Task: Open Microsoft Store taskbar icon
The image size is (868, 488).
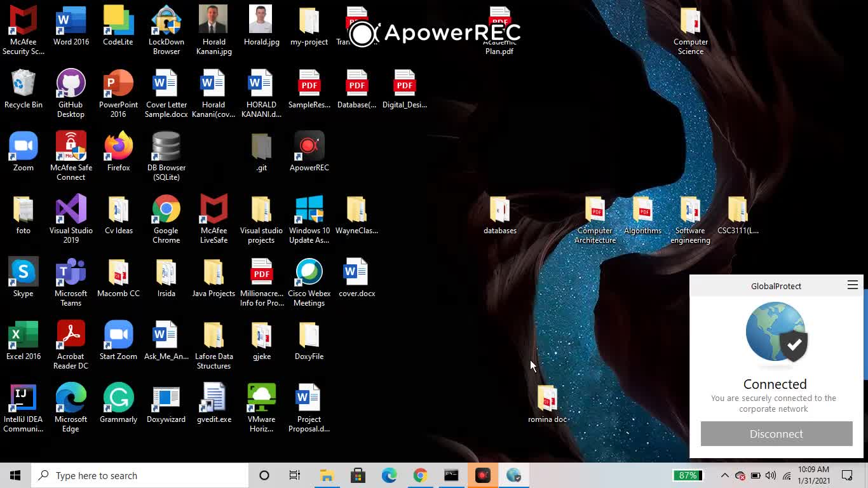Action: tap(358, 475)
